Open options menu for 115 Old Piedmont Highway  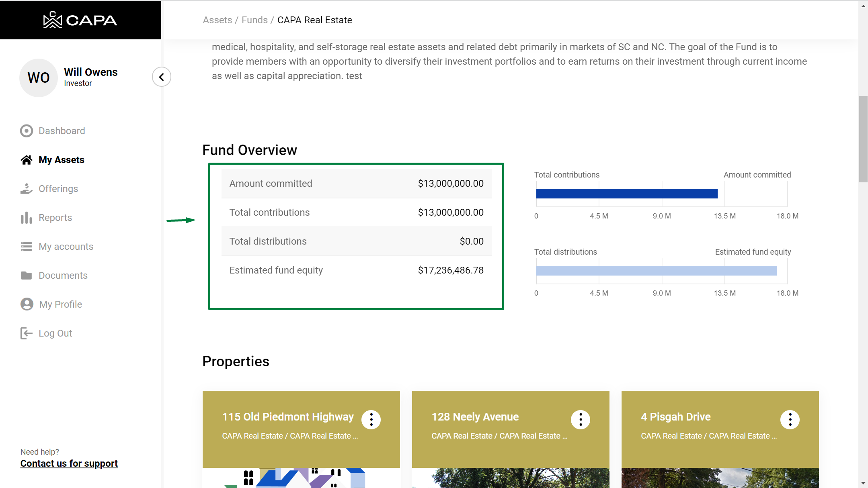(x=371, y=420)
